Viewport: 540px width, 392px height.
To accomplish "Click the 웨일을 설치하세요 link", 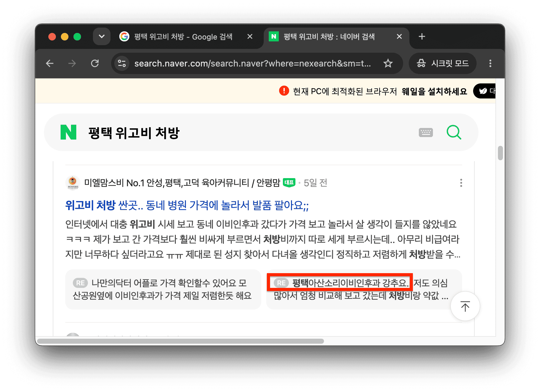I will pos(434,92).
